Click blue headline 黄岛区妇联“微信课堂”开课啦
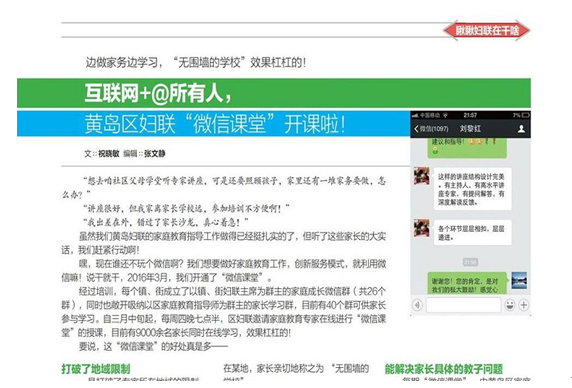This screenshot has width=572, height=388. point(215,124)
